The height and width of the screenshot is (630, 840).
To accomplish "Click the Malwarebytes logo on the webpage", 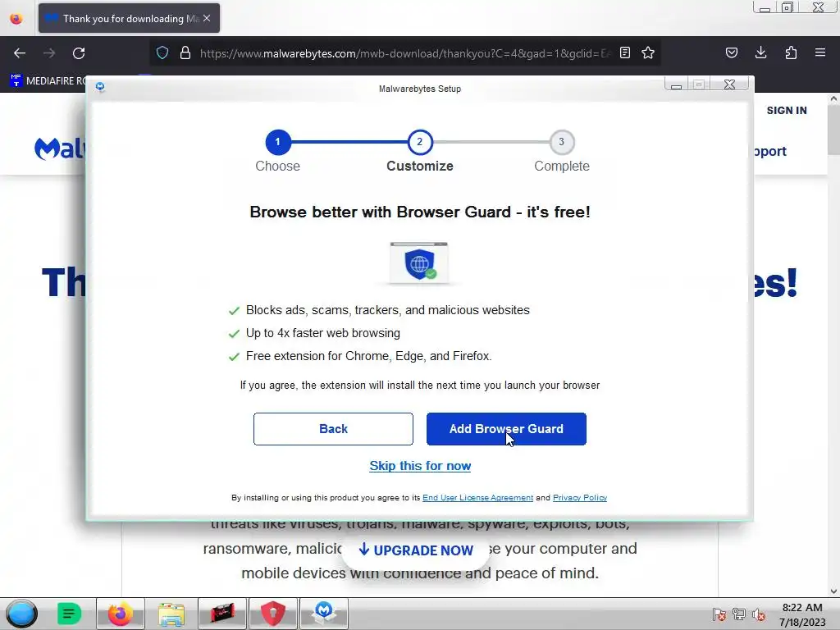I will click(59, 148).
